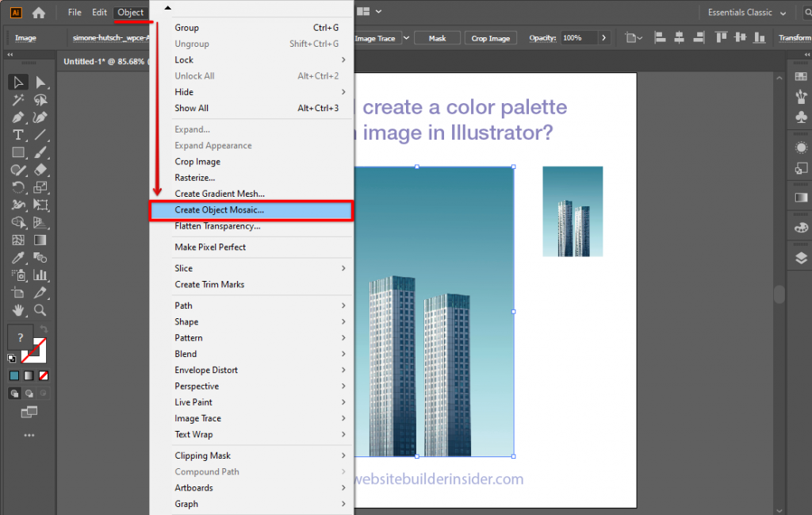This screenshot has height=515, width=812.
Task: Open the Edit menu
Action: (x=99, y=12)
